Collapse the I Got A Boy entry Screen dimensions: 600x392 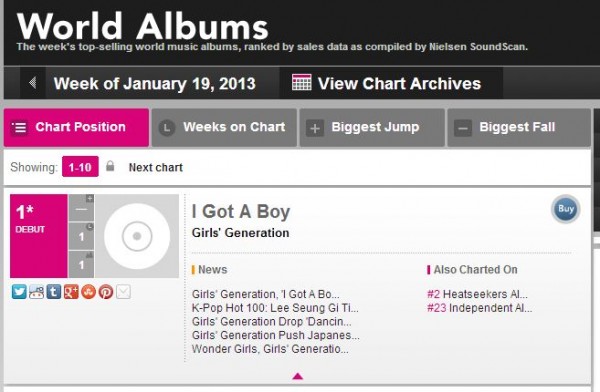click(x=297, y=376)
